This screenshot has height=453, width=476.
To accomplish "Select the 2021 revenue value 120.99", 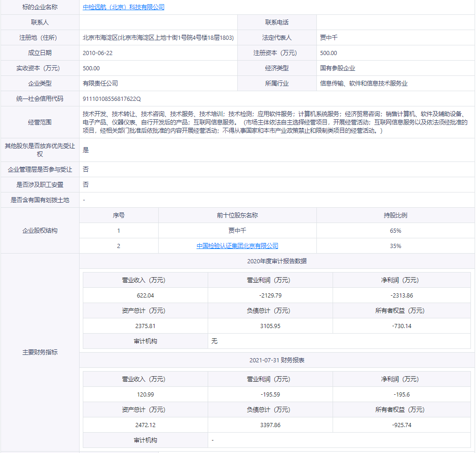I will [145, 394].
